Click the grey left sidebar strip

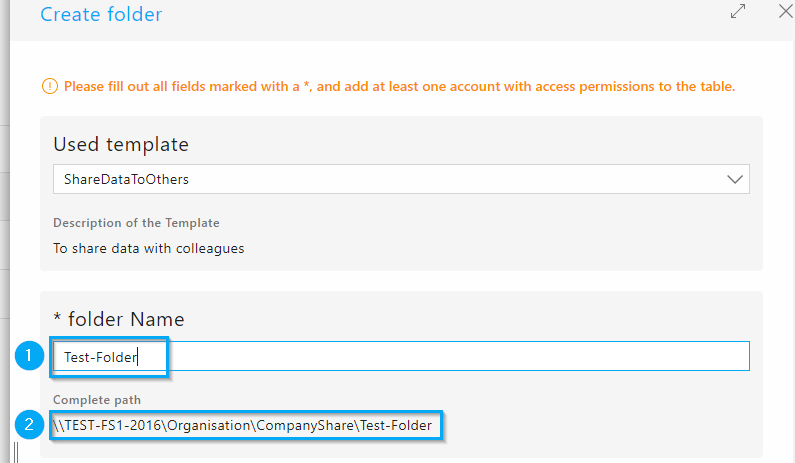pyautogui.click(x=5, y=231)
